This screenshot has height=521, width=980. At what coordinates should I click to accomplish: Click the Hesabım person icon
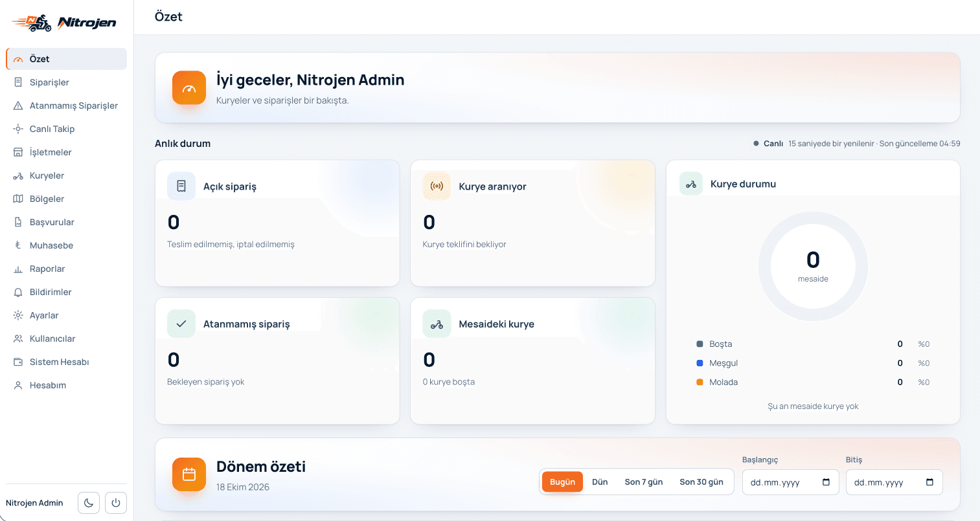tap(18, 385)
